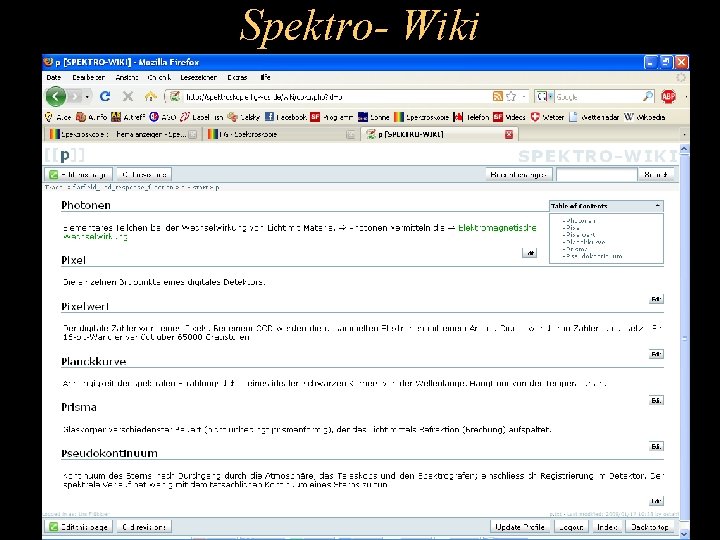This screenshot has width=720, height=540.
Task: Switch to the Thema anzeigen tab
Action: tap(123, 135)
